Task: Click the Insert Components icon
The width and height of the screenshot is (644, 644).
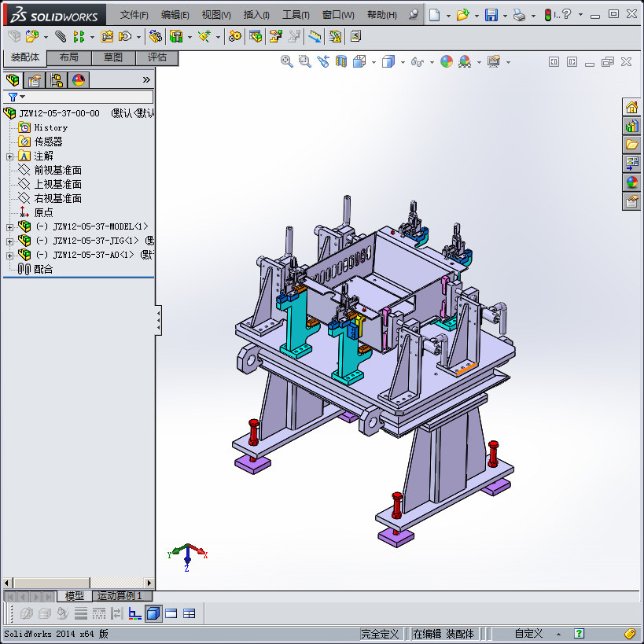Action: click(x=32, y=36)
